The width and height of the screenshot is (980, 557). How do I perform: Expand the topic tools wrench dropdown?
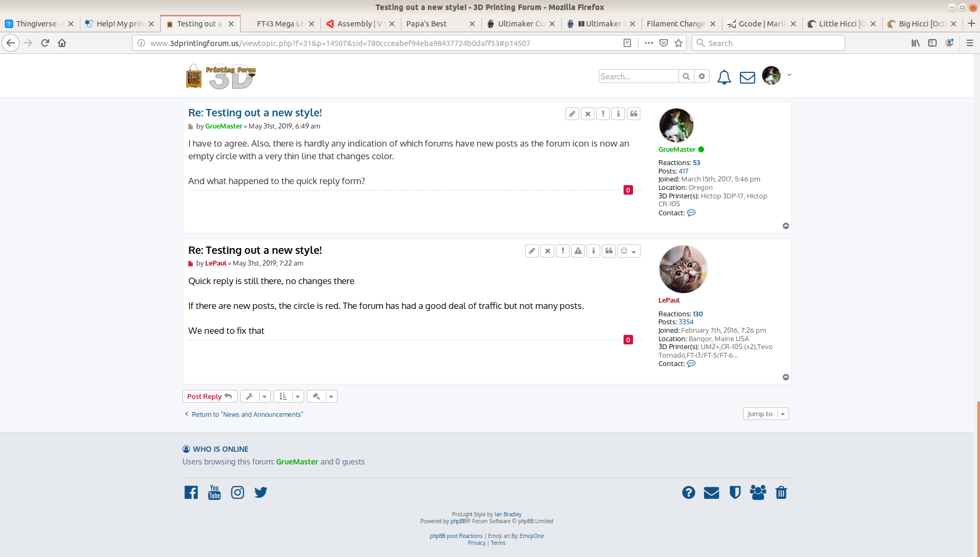(x=255, y=396)
